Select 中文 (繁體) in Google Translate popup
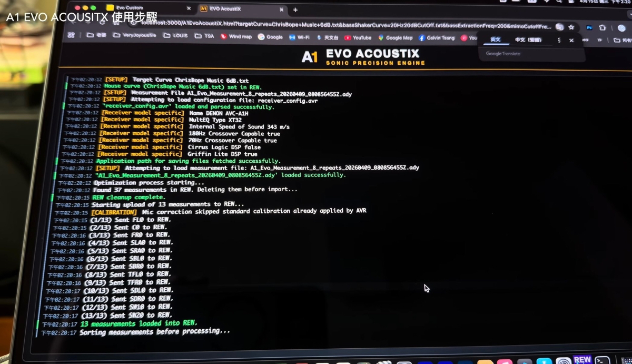Screen dimensions: 632x364 pyautogui.click(x=528, y=40)
